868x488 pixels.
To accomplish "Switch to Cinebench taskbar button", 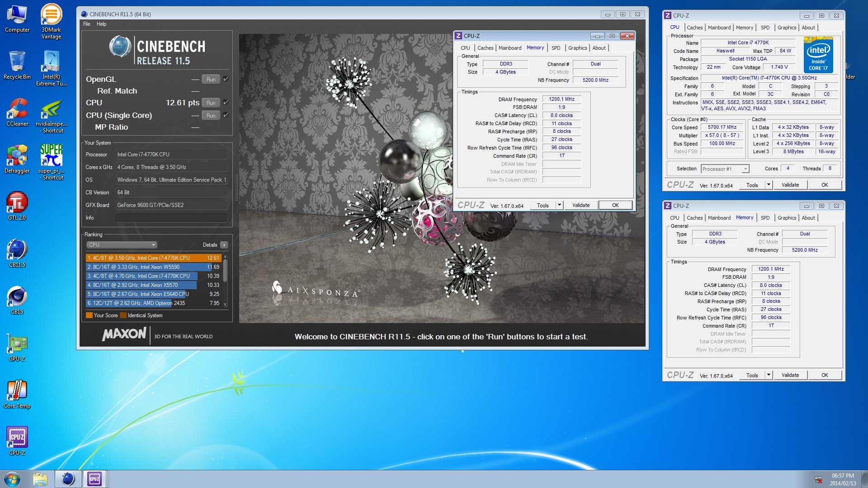I will pos(68,479).
